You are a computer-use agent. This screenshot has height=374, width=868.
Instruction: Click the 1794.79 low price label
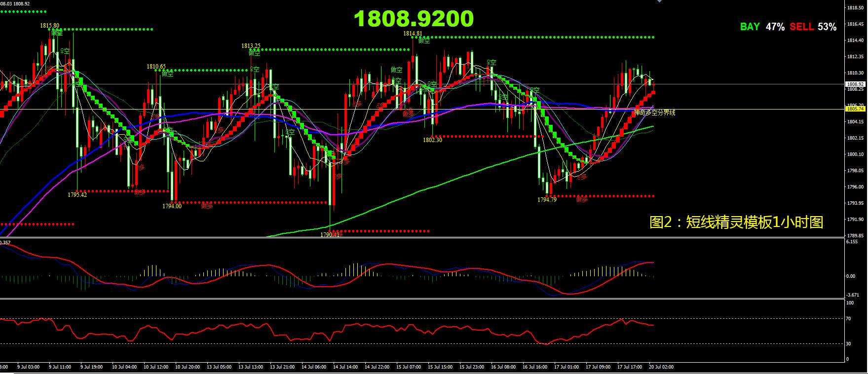[547, 200]
